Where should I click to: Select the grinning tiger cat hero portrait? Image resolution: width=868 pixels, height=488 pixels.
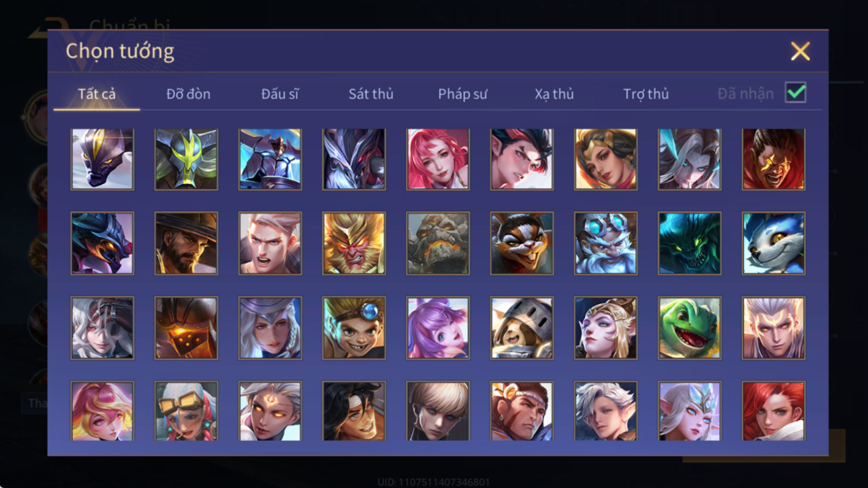522,243
